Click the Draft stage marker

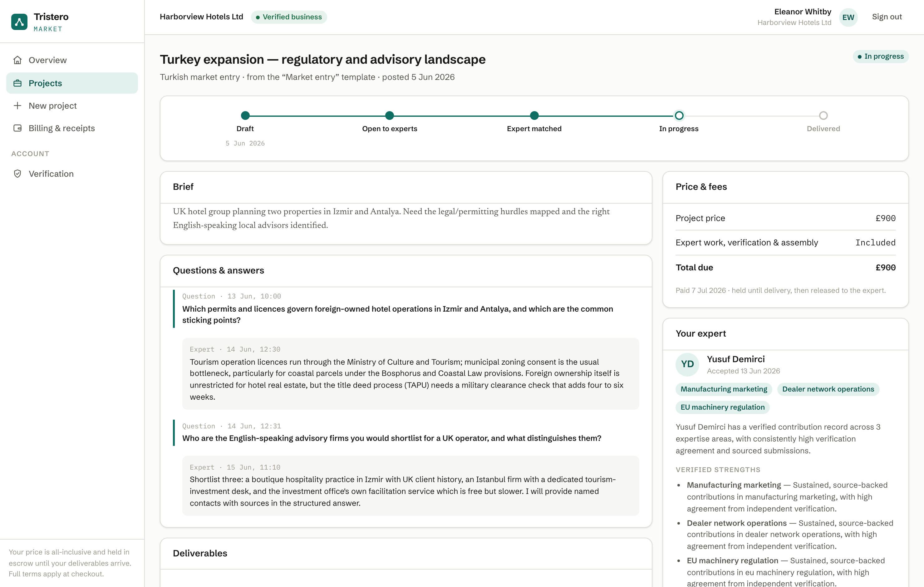(x=245, y=116)
